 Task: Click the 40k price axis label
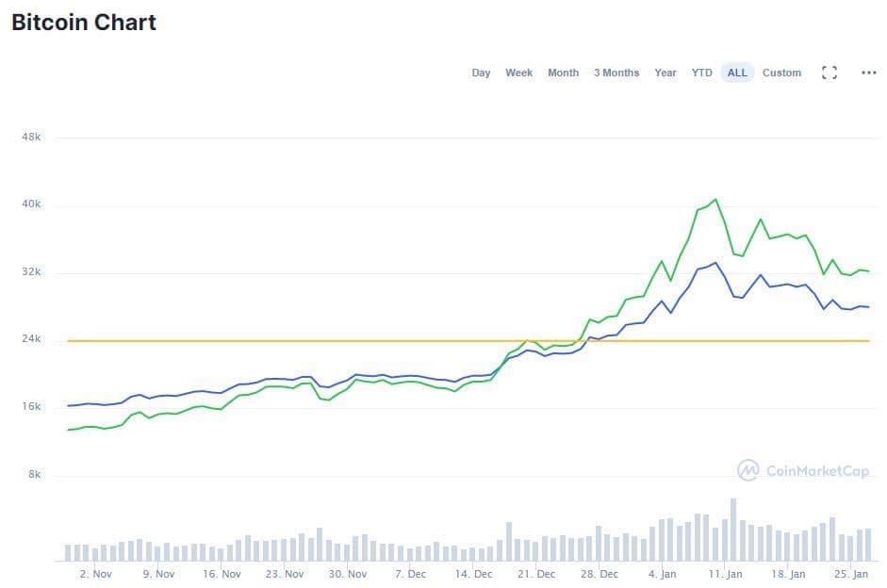pos(31,204)
